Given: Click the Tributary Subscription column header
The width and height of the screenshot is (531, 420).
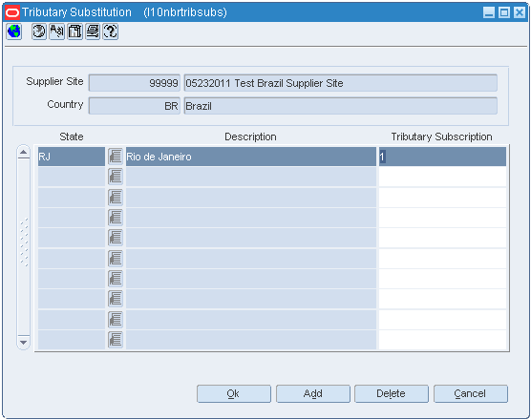Looking at the screenshot, I should click(x=441, y=136).
